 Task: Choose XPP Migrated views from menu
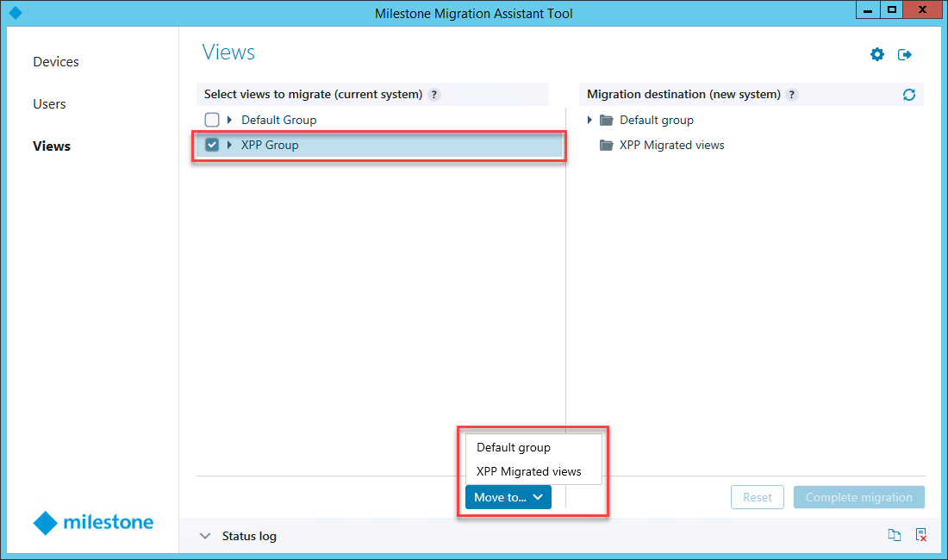528,471
